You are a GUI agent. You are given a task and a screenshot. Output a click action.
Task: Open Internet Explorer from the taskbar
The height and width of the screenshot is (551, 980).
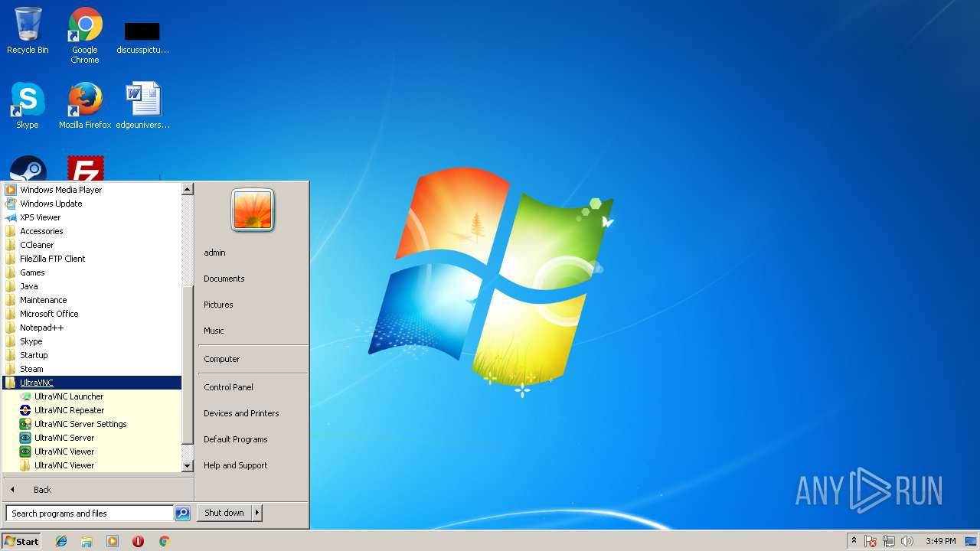[x=61, y=541]
